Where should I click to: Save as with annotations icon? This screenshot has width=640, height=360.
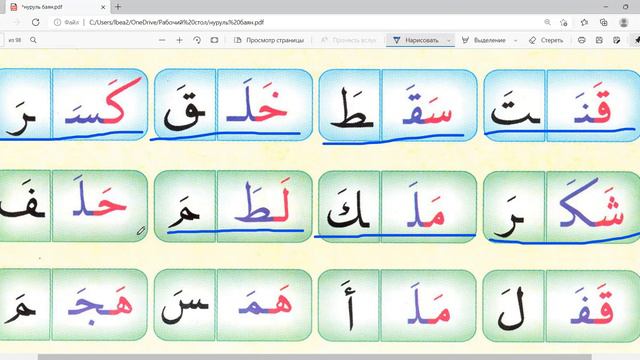coord(617,40)
